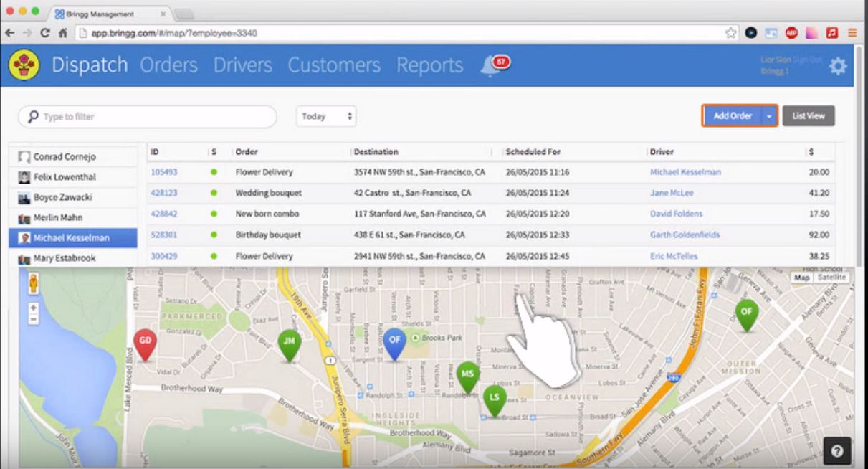Click the red GD map pin
868x469 pixels.
click(145, 342)
